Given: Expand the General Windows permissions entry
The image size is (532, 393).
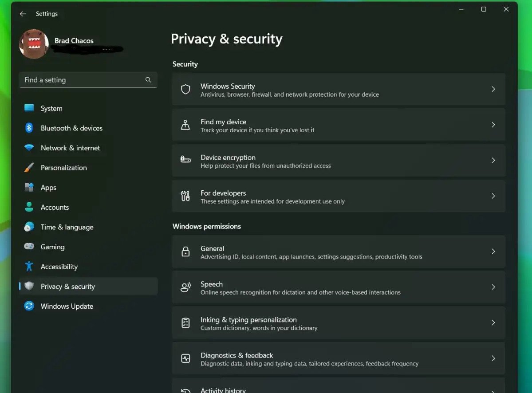Looking at the screenshot, I should tap(493, 252).
